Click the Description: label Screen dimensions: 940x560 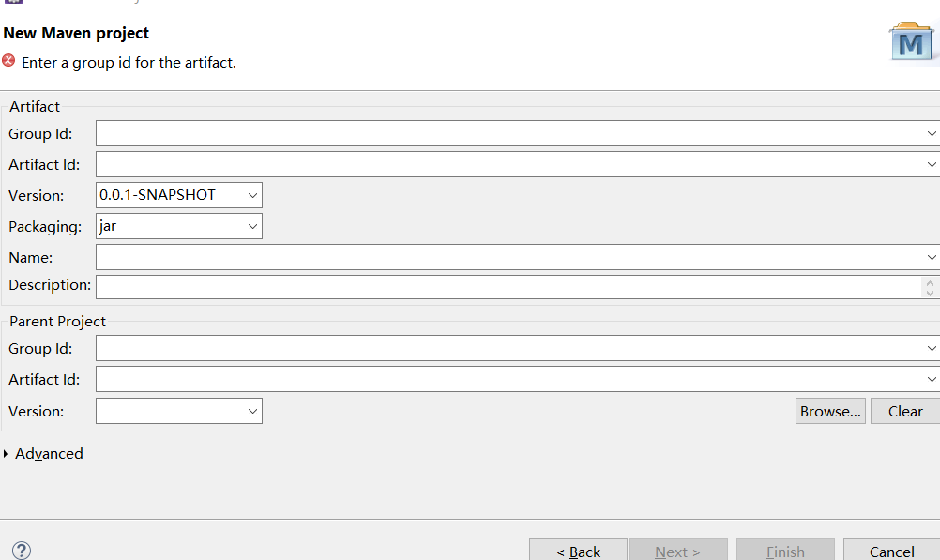click(x=50, y=285)
